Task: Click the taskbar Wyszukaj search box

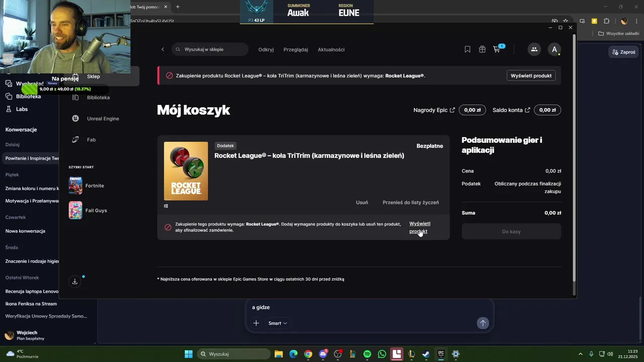Action: point(234,354)
